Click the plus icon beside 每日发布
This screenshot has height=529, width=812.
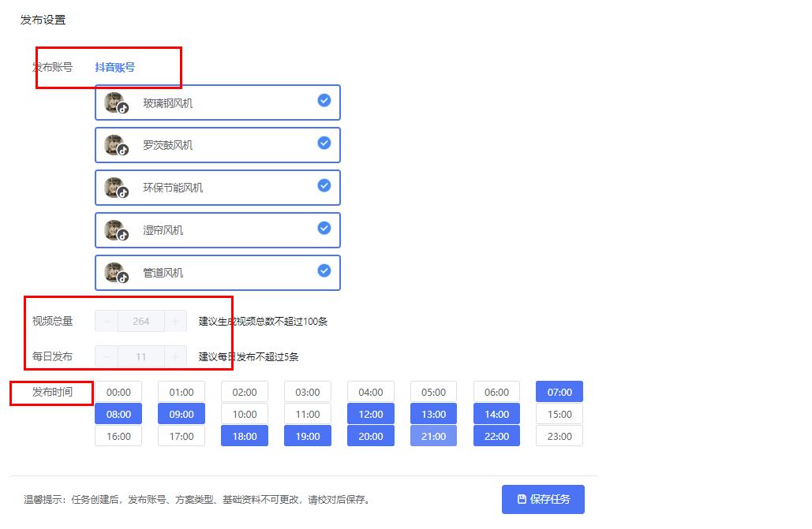(177, 356)
